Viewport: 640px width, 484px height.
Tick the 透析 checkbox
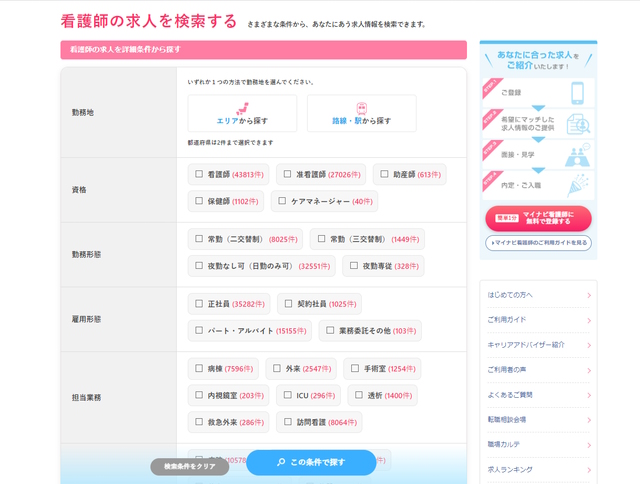359,395
